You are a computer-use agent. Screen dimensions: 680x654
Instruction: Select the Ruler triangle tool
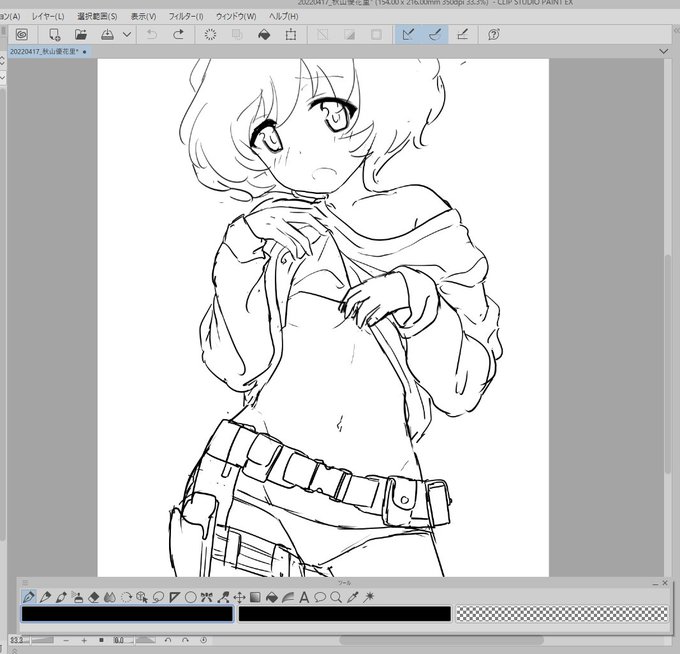[174, 597]
